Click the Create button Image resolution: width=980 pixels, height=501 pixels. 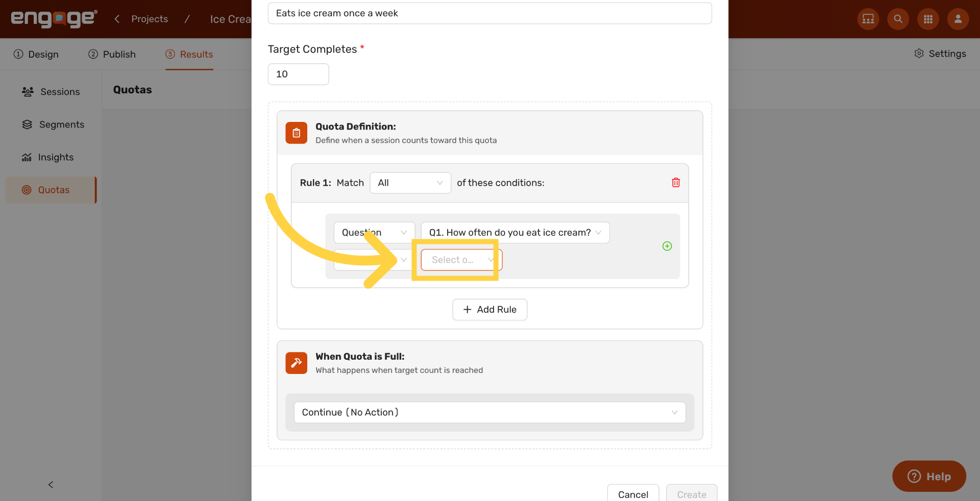point(692,494)
